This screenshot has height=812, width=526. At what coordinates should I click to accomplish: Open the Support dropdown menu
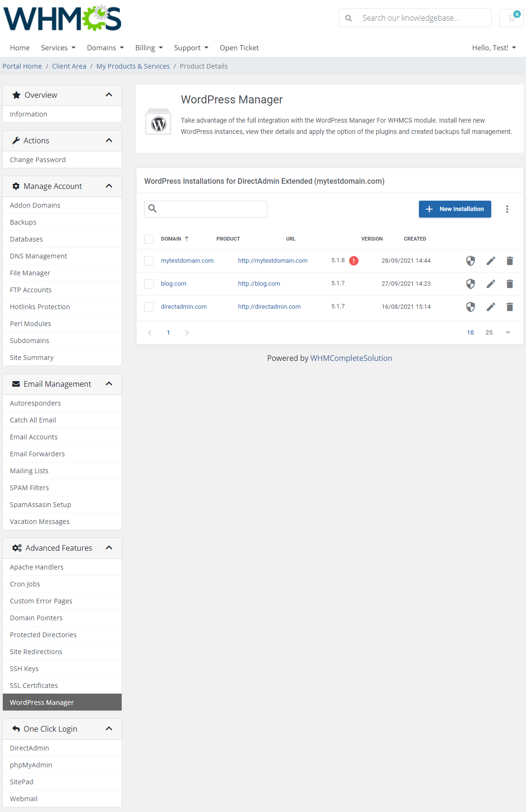tap(191, 48)
